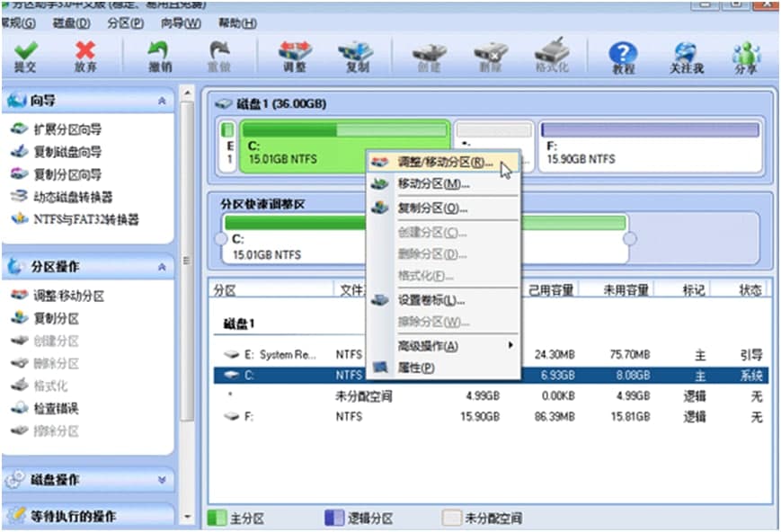Viewport: 781px width, 532px height.
Task: Open 复制磁盘向导 in the wizard panel
Action: [57, 152]
